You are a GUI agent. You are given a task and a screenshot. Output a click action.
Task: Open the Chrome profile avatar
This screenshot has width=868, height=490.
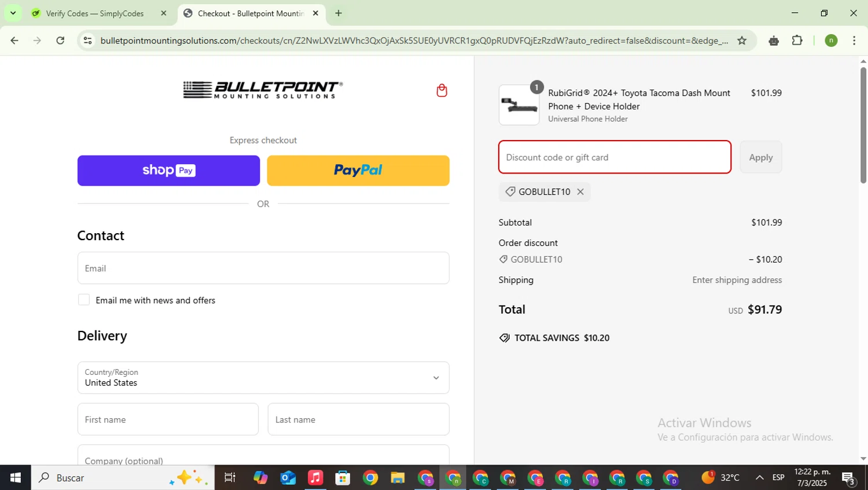(x=831, y=40)
